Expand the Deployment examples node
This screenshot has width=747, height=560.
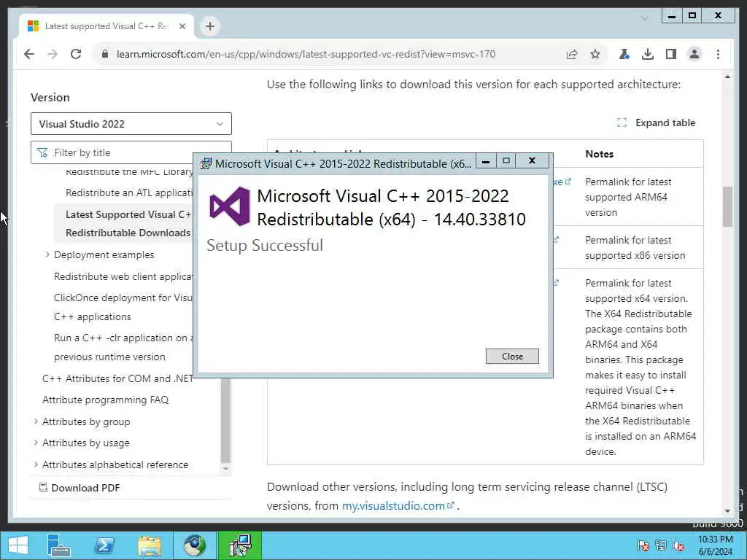click(x=47, y=254)
